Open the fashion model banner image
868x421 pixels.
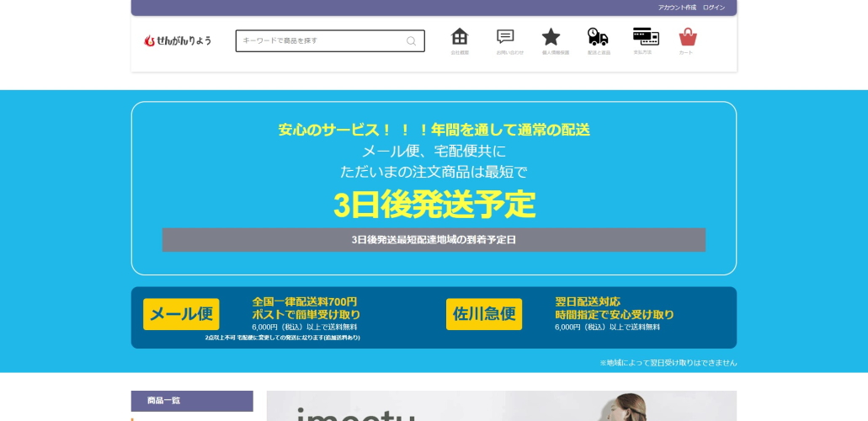coord(501,407)
